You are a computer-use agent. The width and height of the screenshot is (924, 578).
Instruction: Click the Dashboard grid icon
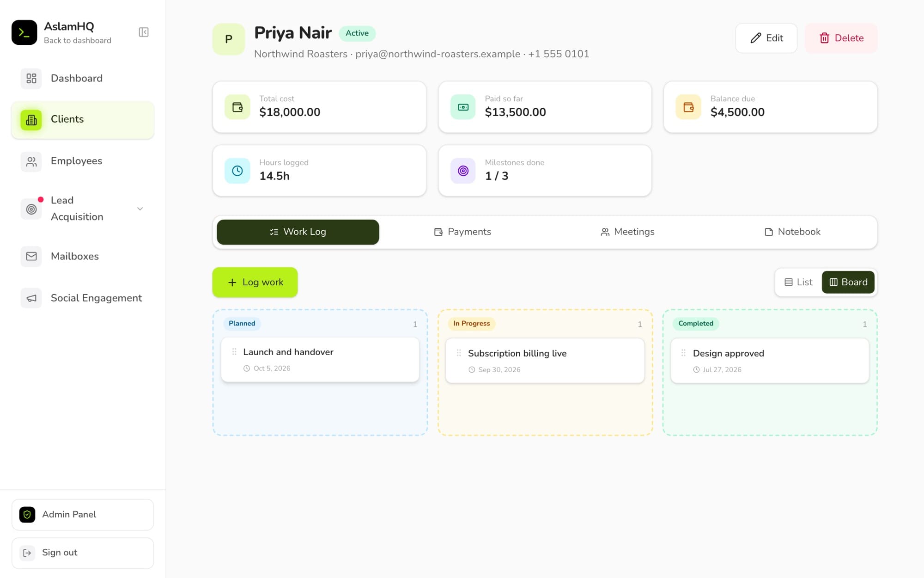coord(31,78)
